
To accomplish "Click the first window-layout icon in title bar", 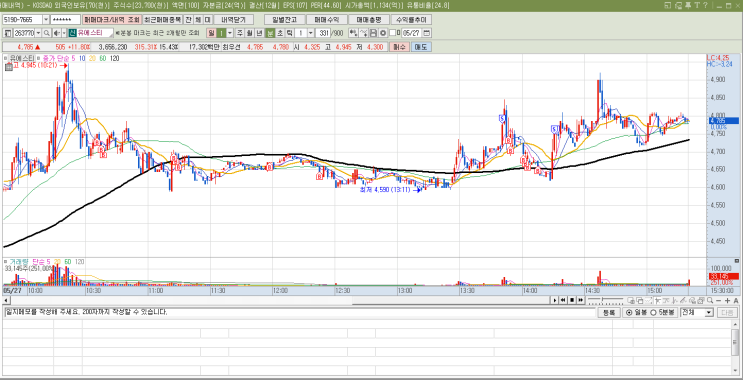I will (x=668, y=5).
